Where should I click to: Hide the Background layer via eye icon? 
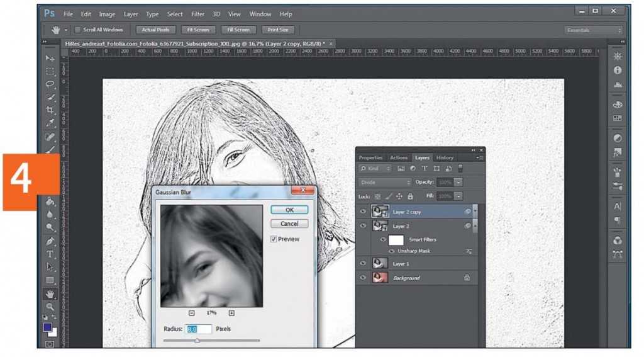point(363,278)
